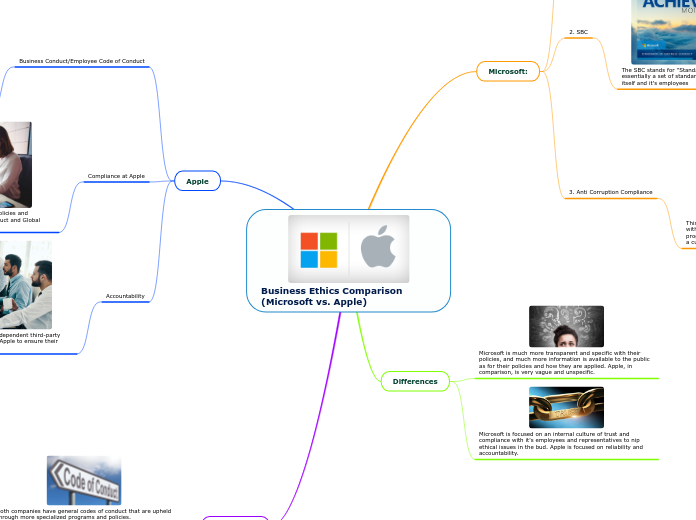Open the businessmen meeting photo near Accountability

point(26,285)
